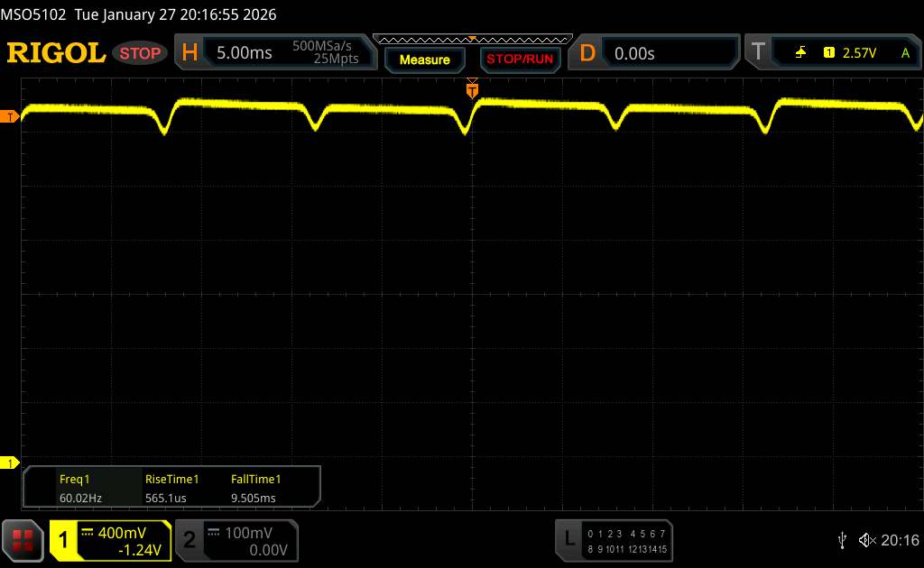Click the 0.00s horizontal delay value
This screenshot has height=568, width=924.
pos(634,53)
